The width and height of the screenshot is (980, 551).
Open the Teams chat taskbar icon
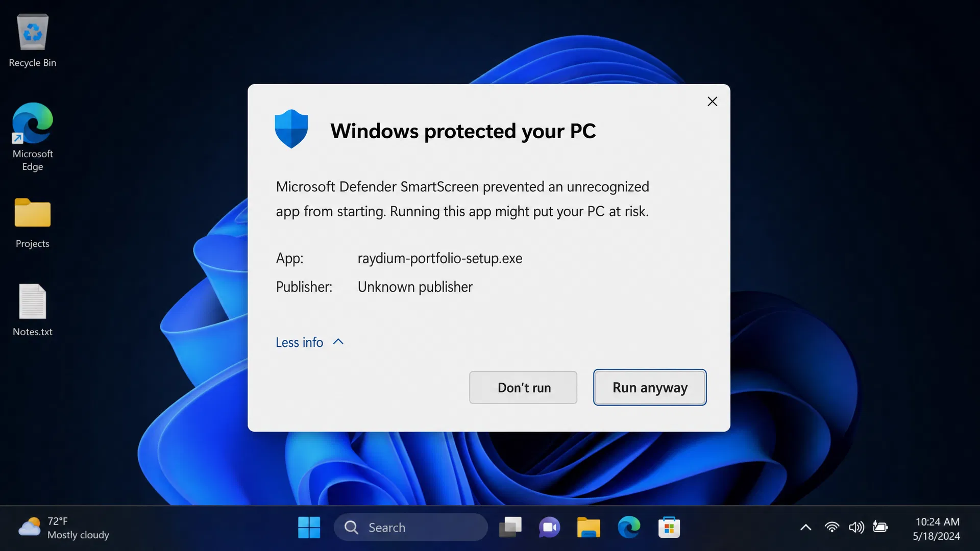549,528
